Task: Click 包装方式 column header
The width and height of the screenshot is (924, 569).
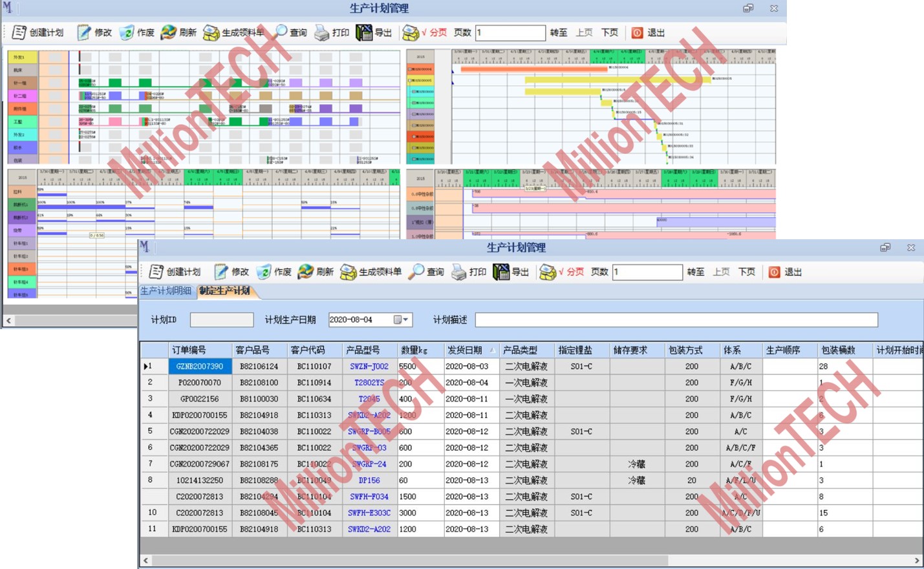Action: pyautogui.click(x=693, y=350)
